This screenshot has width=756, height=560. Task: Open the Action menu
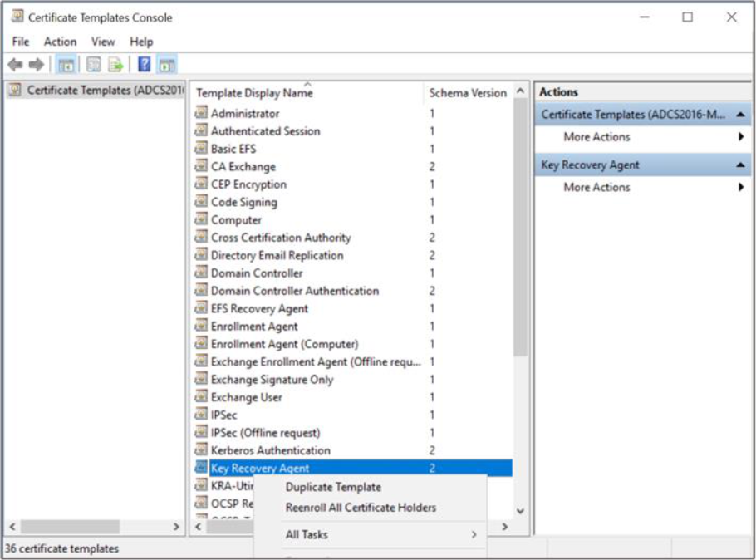click(x=60, y=42)
